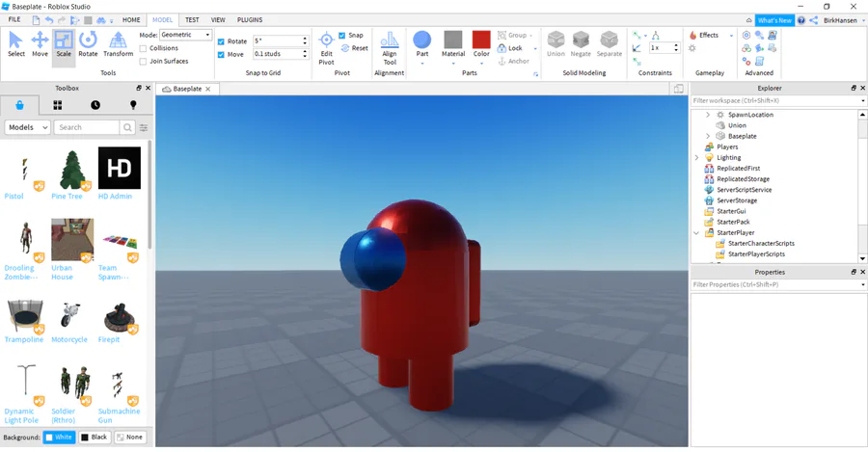Switch to the PLUGINS ribbon tab
Image resolution: width=868 pixels, height=452 pixels.
coord(250,20)
